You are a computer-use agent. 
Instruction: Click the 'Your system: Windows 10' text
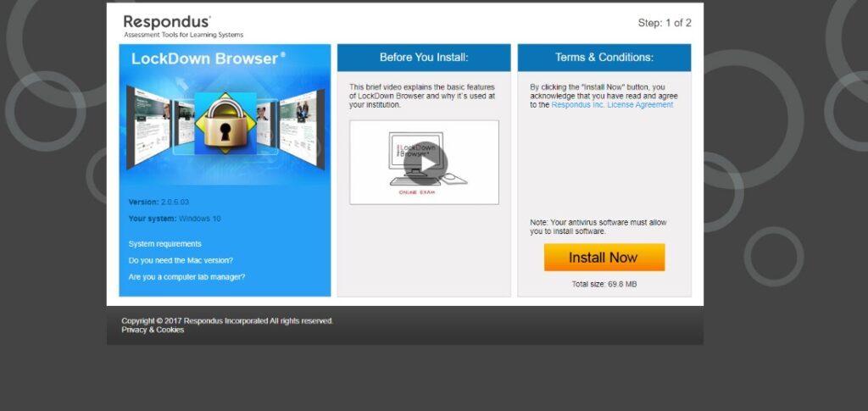coord(175,219)
